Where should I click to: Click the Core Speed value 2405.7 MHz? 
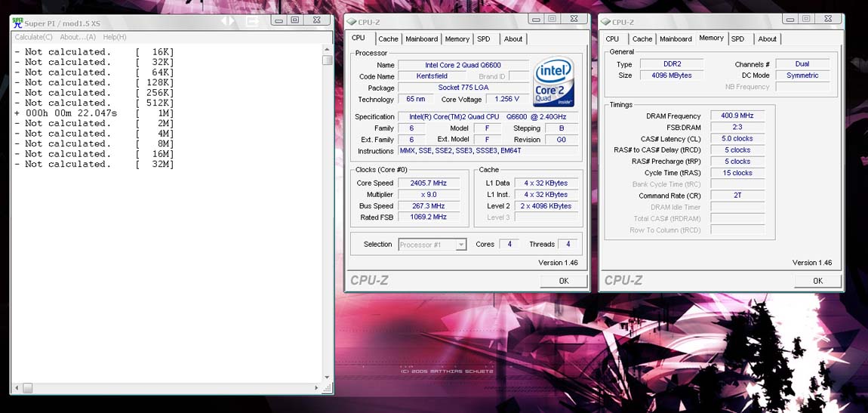(x=429, y=183)
